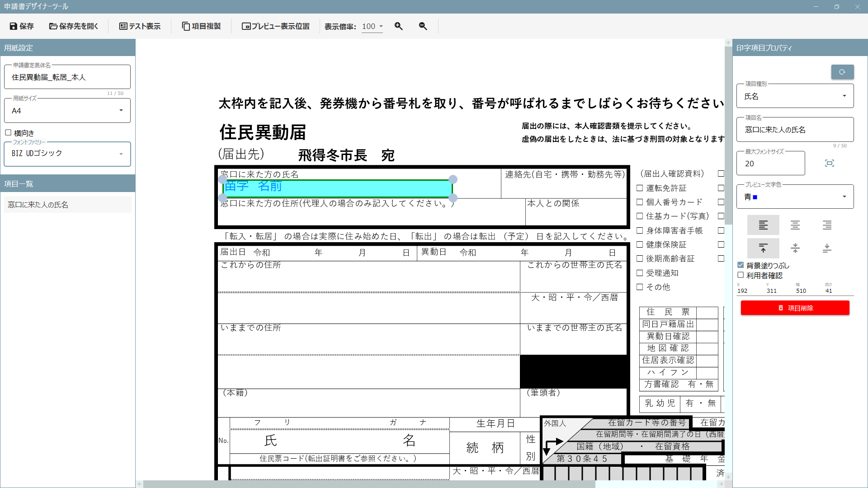Disable the 背景塗りつぶし checkbox
This screenshot has height=488, width=868.
(741, 265)
